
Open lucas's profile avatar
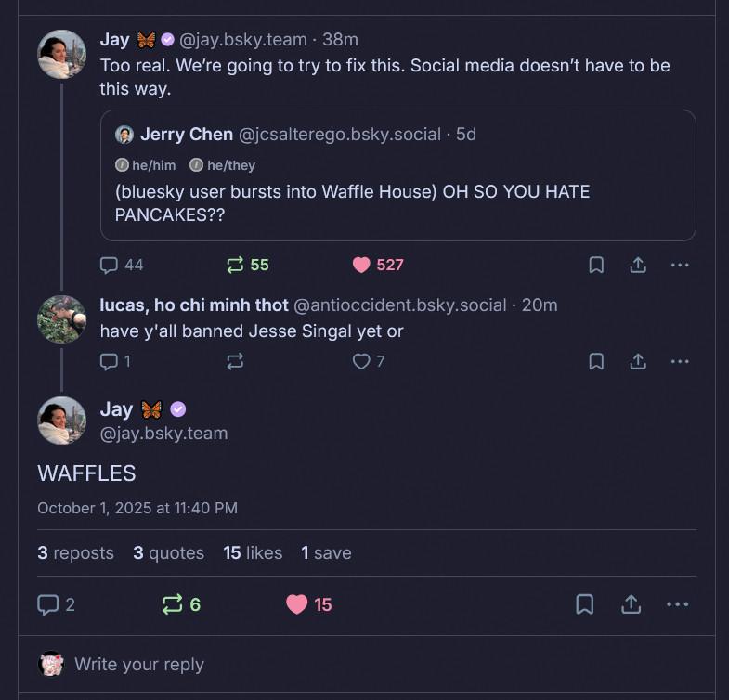[x=61, y=319]
